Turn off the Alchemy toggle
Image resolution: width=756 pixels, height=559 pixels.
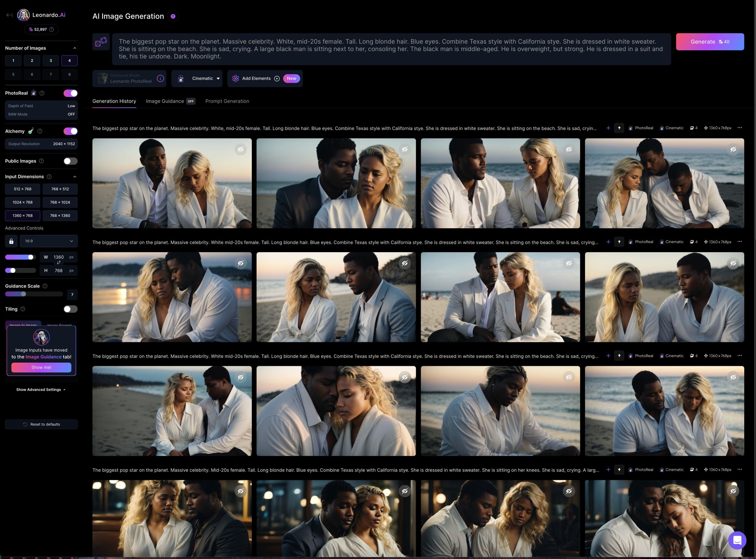pos(70,131)
